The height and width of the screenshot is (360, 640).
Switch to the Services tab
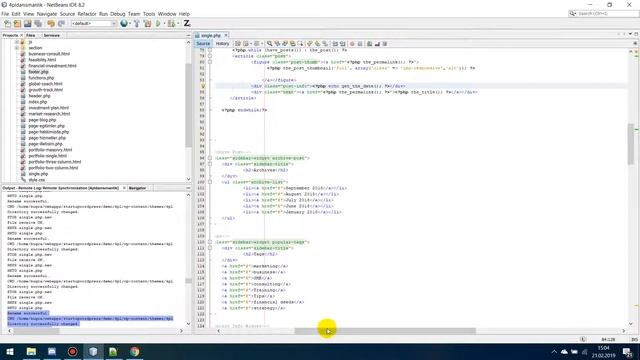pyautogui.click(x=52, y=36)
